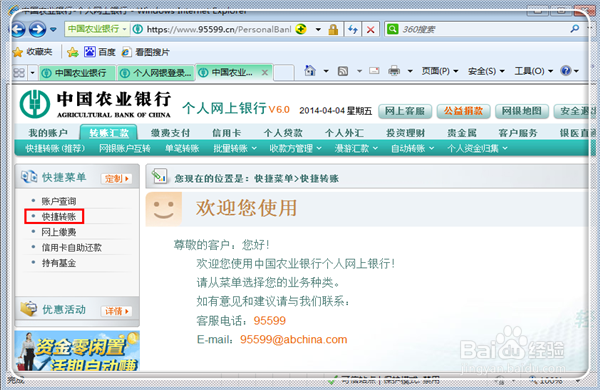Open the print options dropdown arrow
Viewport: 600px width, 390px height.
(410, 71)
